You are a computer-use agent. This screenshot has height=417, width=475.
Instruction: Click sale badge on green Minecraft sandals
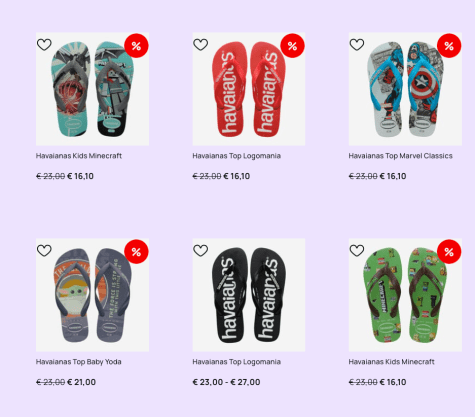tap(449, 252)
